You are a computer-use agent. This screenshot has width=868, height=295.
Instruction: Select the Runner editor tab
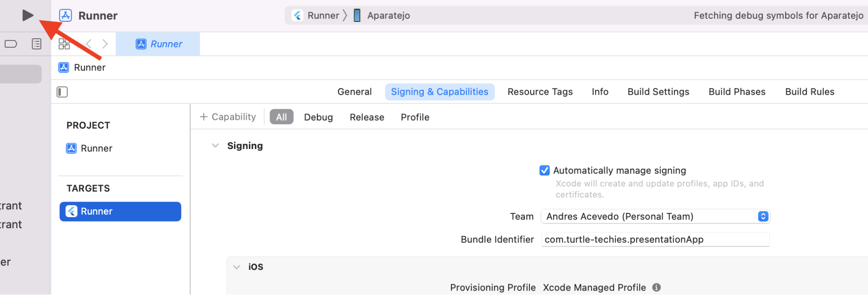tap(158, 44)
